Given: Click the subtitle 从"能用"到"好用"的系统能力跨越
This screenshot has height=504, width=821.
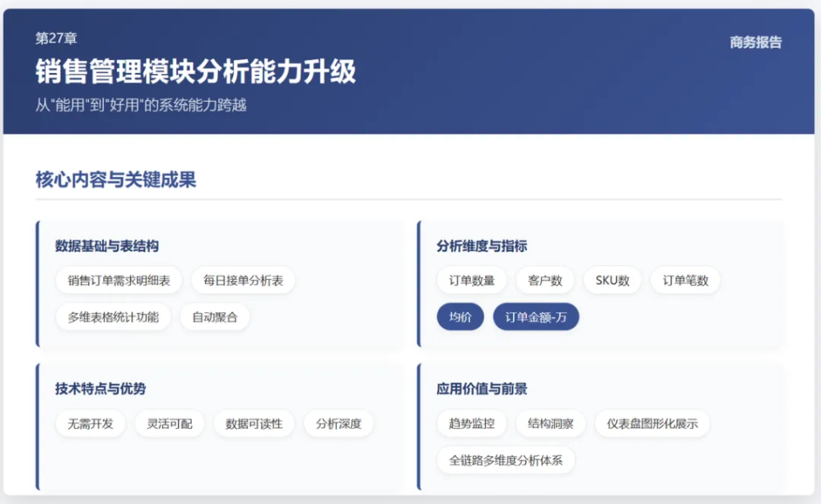Looking at the screenshot, I should pos(141,105).
